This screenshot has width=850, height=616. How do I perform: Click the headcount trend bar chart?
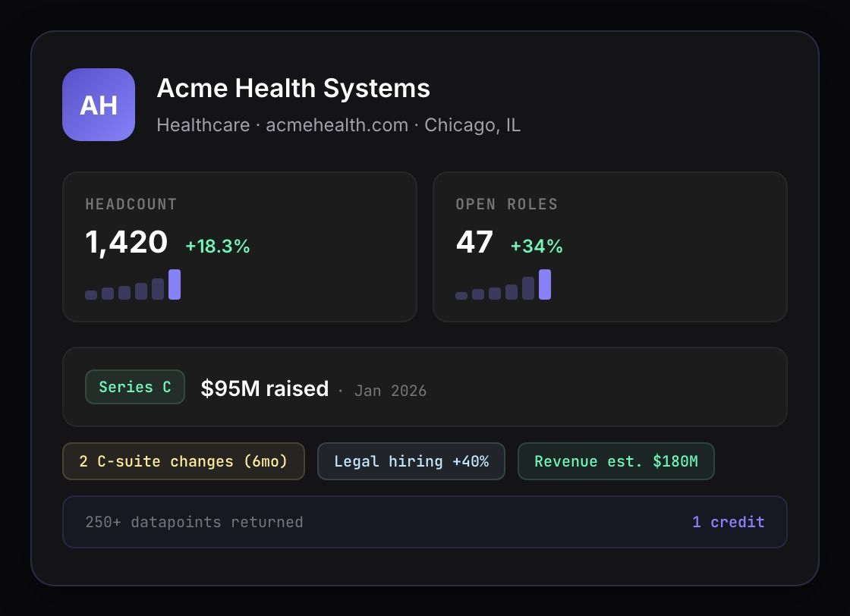pyautogui.click(x=133, y=284)
